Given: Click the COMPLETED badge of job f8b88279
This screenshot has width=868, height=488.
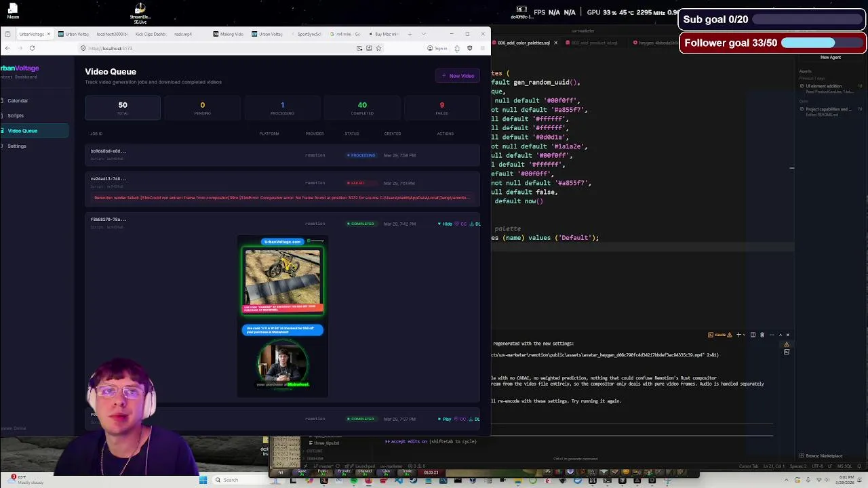Looking at the screenshot, I should [x=360, y=224].
